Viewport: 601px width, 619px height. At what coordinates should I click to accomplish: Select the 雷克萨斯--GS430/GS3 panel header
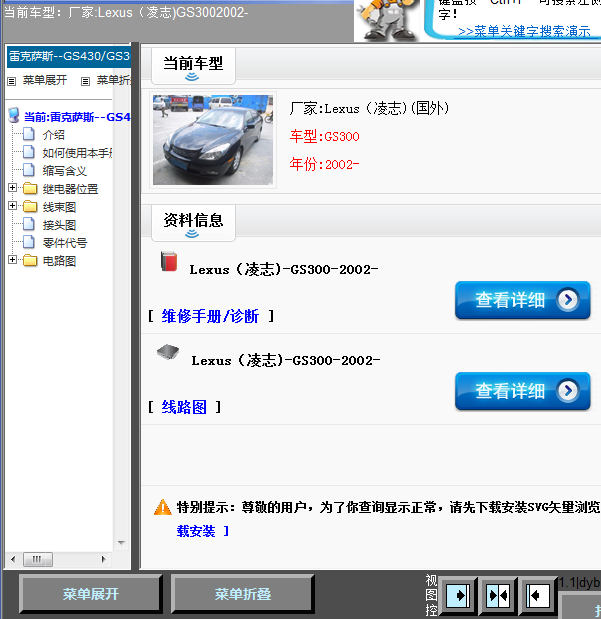[x=69, y=56]
